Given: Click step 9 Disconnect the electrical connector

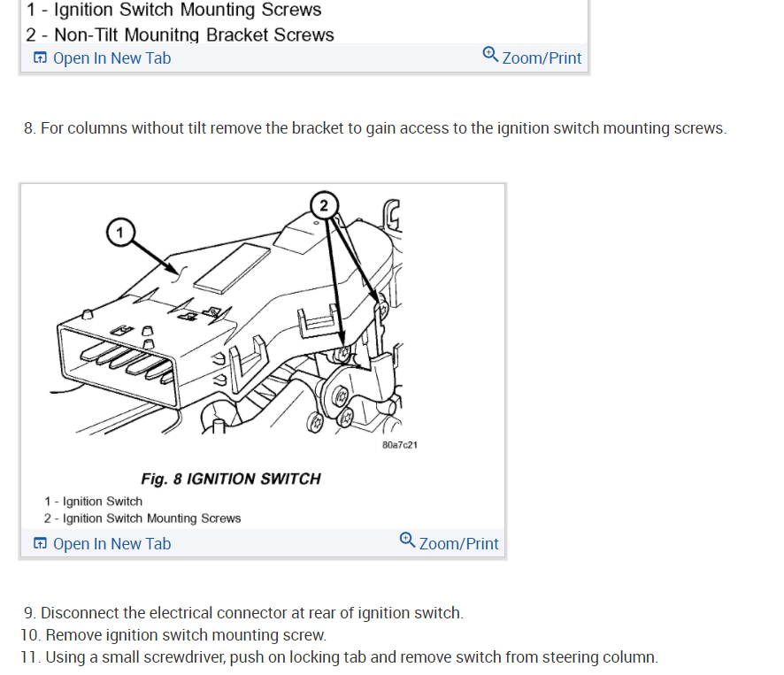Looking at the screenshot, I should tap(243, 612).
